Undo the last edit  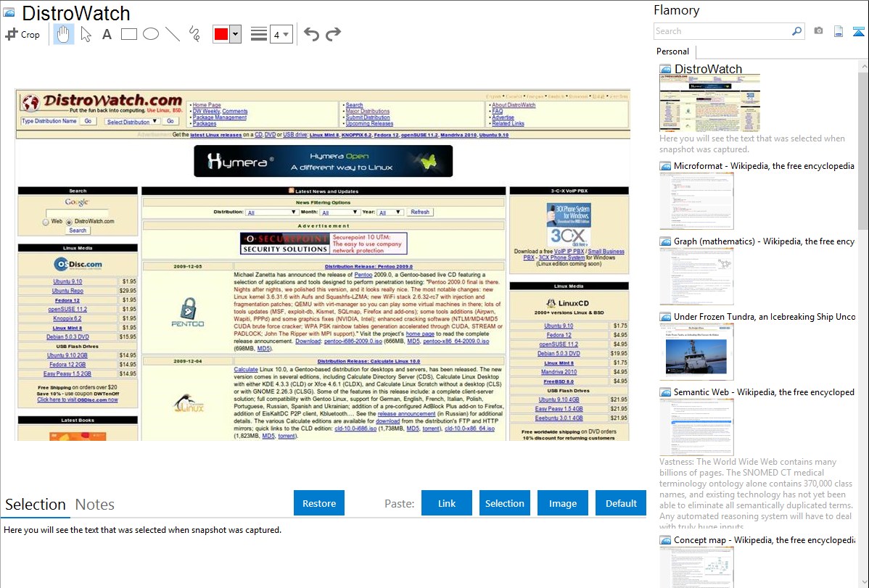(311, 34)
